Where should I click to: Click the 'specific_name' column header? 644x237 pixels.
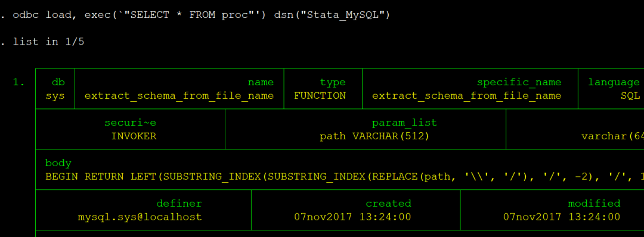(519, 82)
